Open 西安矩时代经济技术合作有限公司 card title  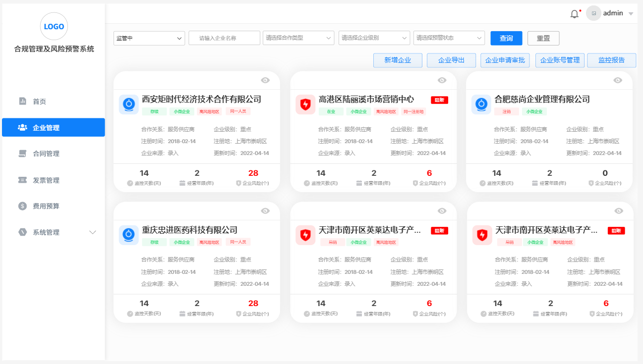point(201,100)
